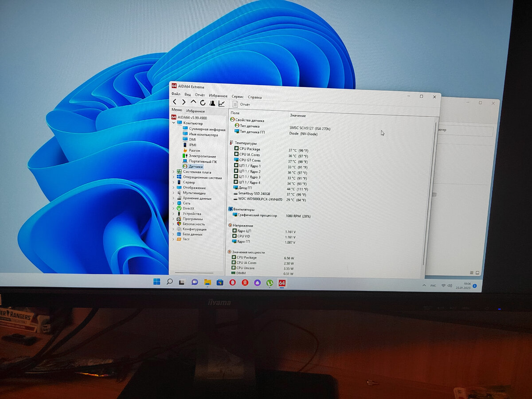Viewport: 532px width, 399px height.
Task: Select the DMI tree item
Action: pos(189,139)
